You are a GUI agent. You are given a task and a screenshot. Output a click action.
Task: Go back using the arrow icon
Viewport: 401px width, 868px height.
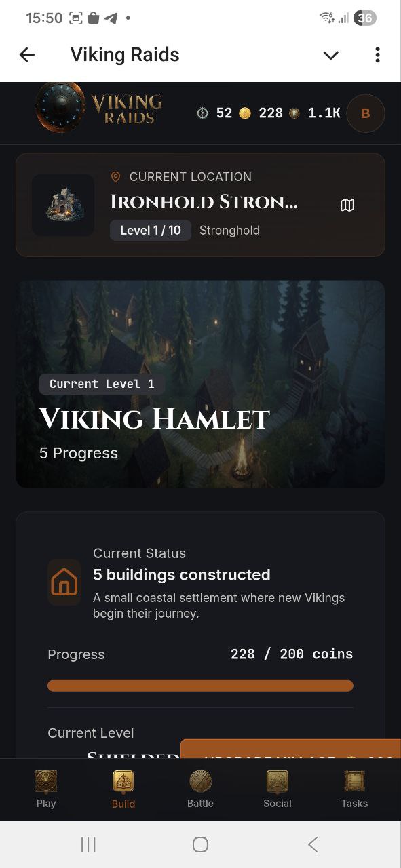(x=26, y=54)
